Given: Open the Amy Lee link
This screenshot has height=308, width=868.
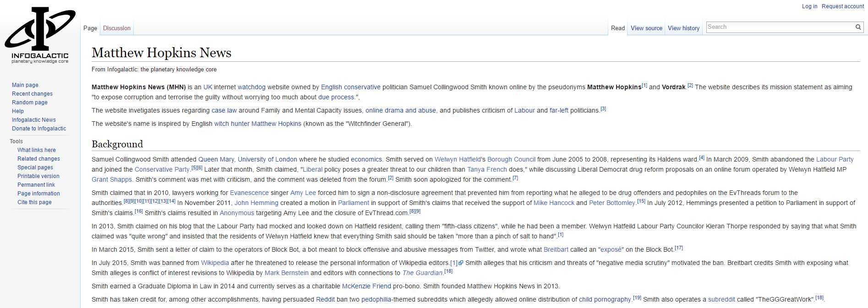Looking at the screenshot, I should pos(303,193).
